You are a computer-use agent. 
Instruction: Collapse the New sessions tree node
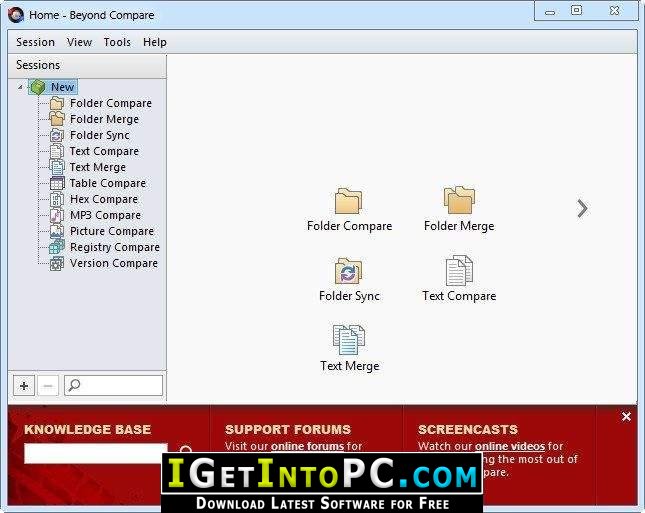(20, 87)
